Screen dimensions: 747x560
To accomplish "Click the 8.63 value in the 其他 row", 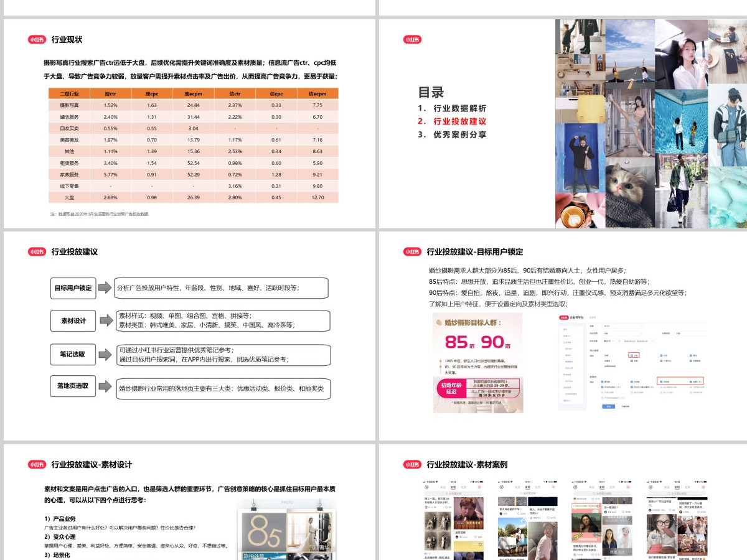I will tap(317, 151).
